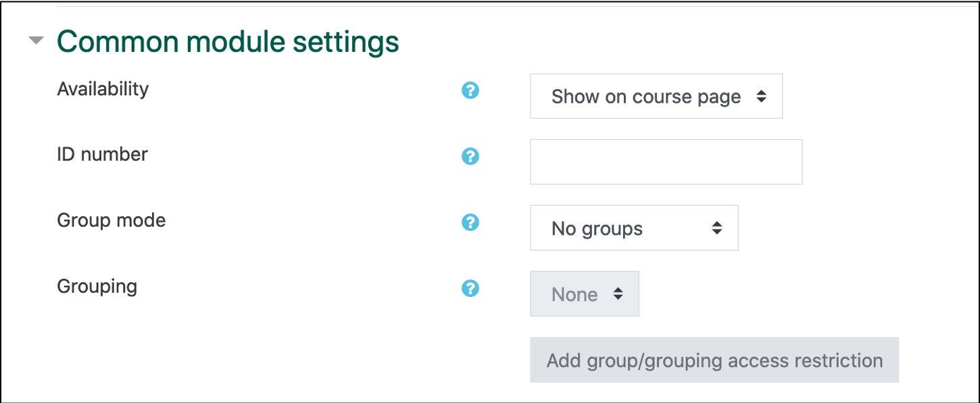Screen dimensions: 980x403
Task: Open the Grouping dropdown showing 'None'
Action: coord(584,294)
